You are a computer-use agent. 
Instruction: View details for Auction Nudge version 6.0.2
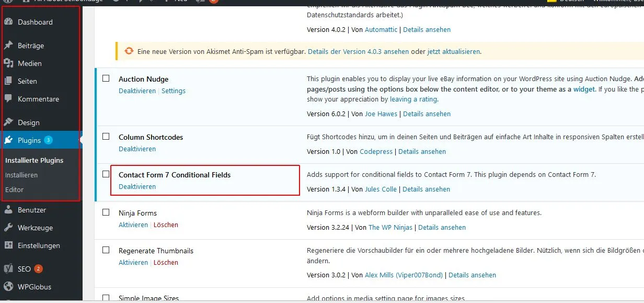click(x=427, y=114)
